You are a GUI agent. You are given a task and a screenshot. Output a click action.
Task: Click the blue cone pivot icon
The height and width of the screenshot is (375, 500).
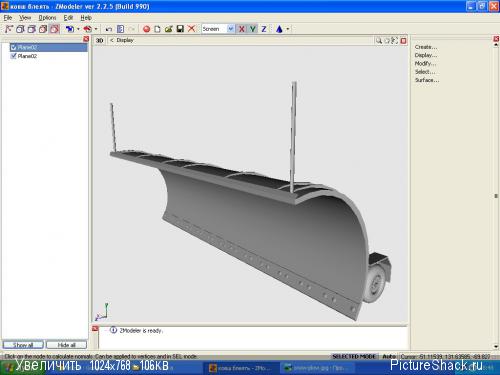[x=279, y=29]
